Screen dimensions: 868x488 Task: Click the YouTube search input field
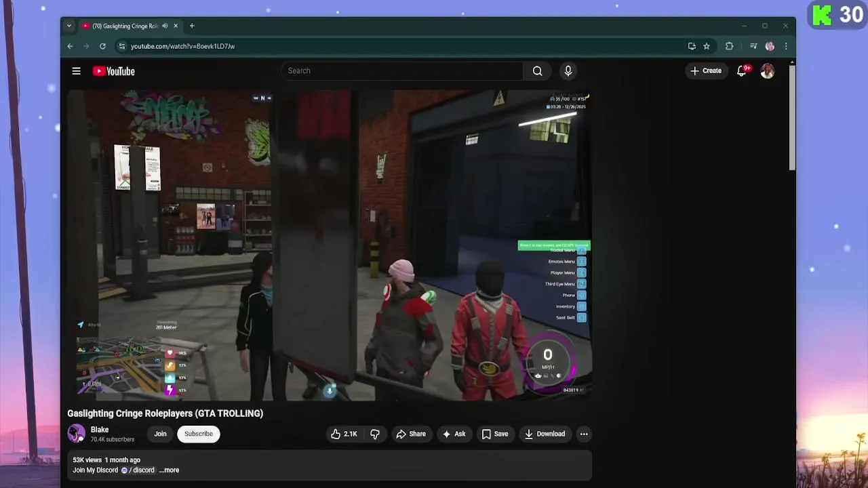(x=402, y=70)
